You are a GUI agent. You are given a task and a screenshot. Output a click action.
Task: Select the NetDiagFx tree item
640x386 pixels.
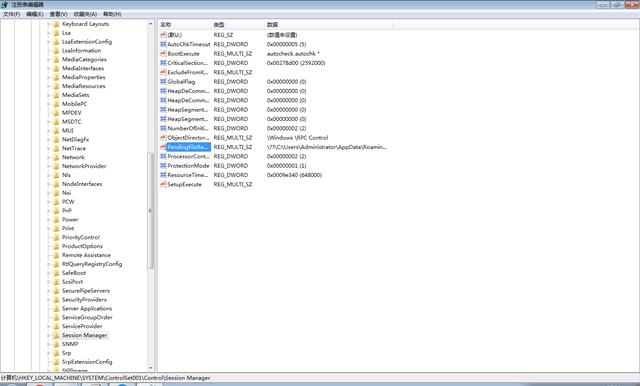pyautogui.click(x=75, y=140)
